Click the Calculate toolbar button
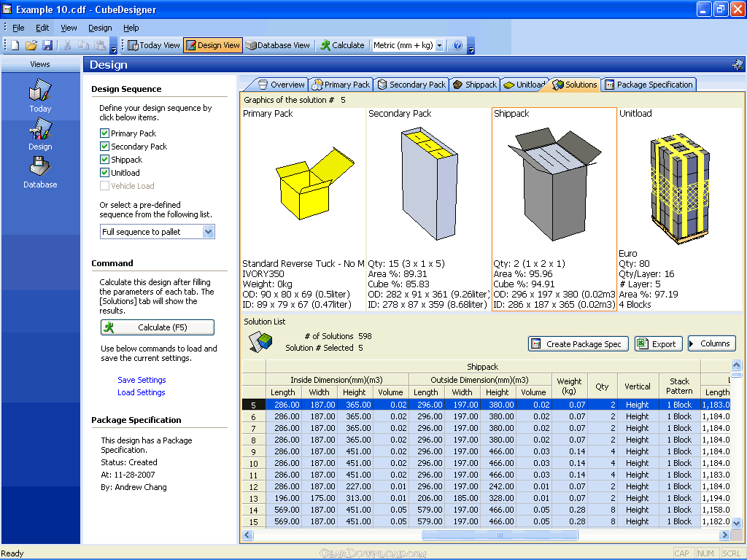Screen dimensions: 747x560 point(342,45)
